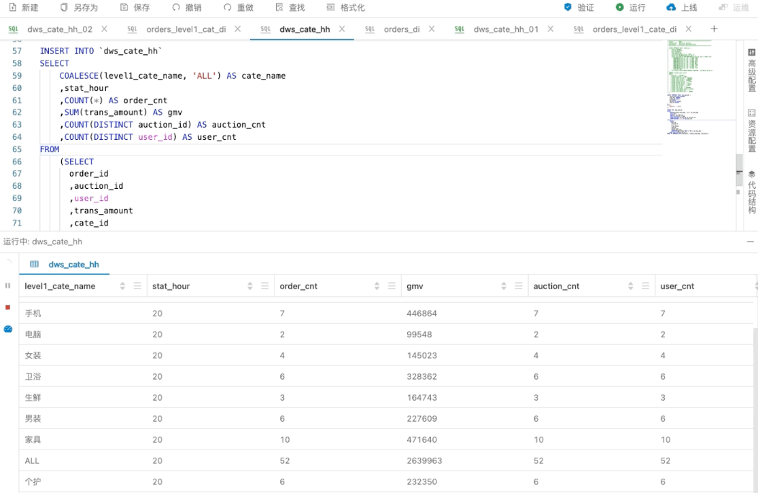Image resolution: width=758 pixels, height=493 pixels.
Task: Select the dws_cate_hh result tab
Action: tap(64, 264)
